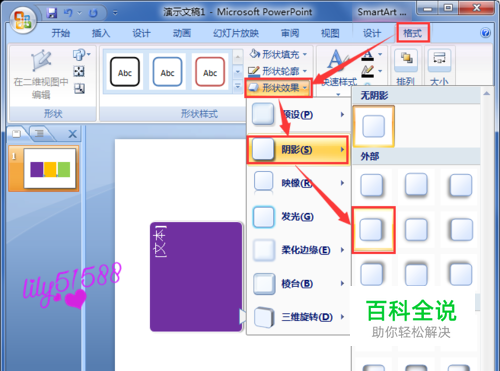Switch to the 动画 ribbon tab
This screenshot has width=500, height=371.
[182, 33]
